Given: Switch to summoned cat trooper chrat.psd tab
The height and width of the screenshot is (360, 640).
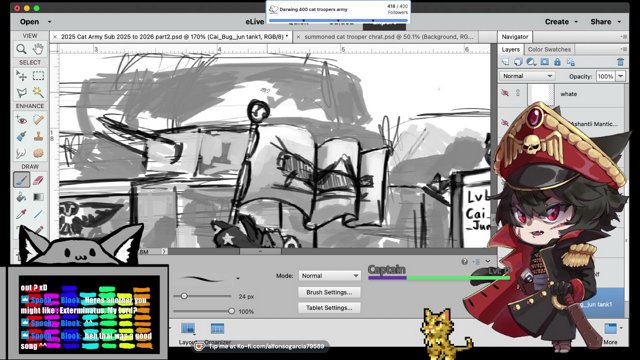Looking at the screenshot, I should [x=389, y=37].
